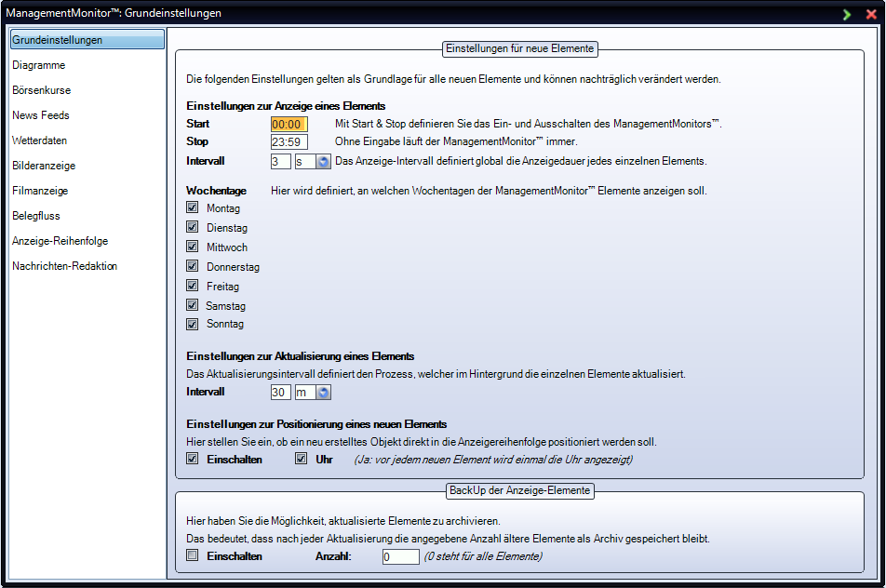This screenshot has height=588, width=886.
Task: Open the update interval unit dropdown (m)
Action: coord(323,392)
